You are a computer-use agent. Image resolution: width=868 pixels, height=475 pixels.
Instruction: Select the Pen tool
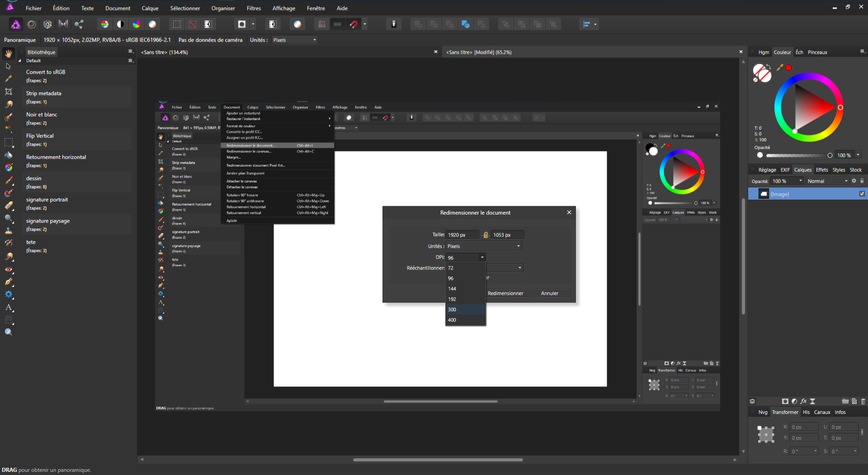click(9, 281)
